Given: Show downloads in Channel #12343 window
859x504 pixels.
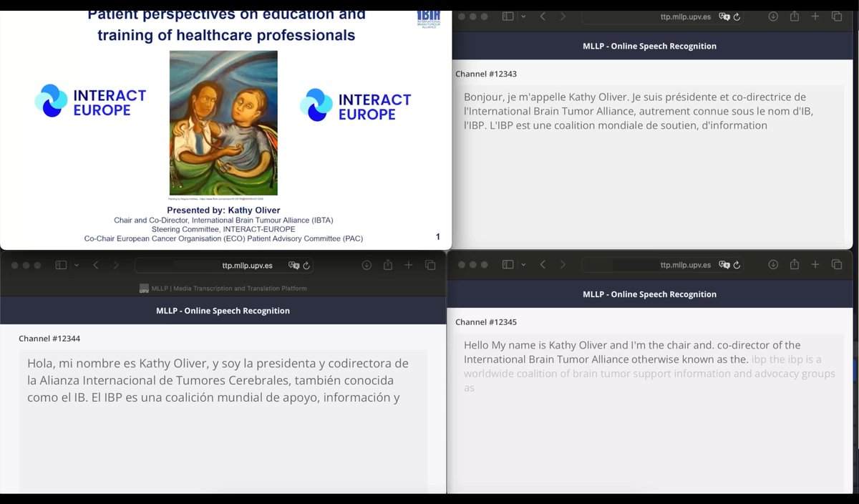Looking at the screenshot, I should (x=773, y=16).
